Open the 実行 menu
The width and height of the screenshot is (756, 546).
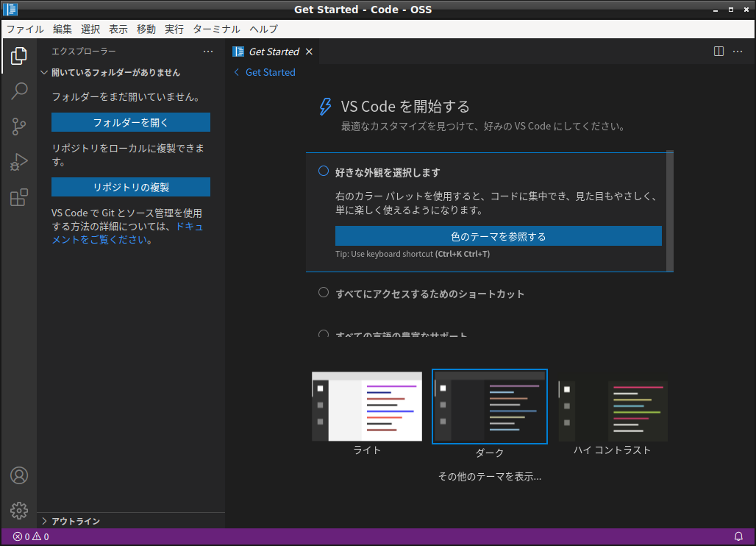174,29
